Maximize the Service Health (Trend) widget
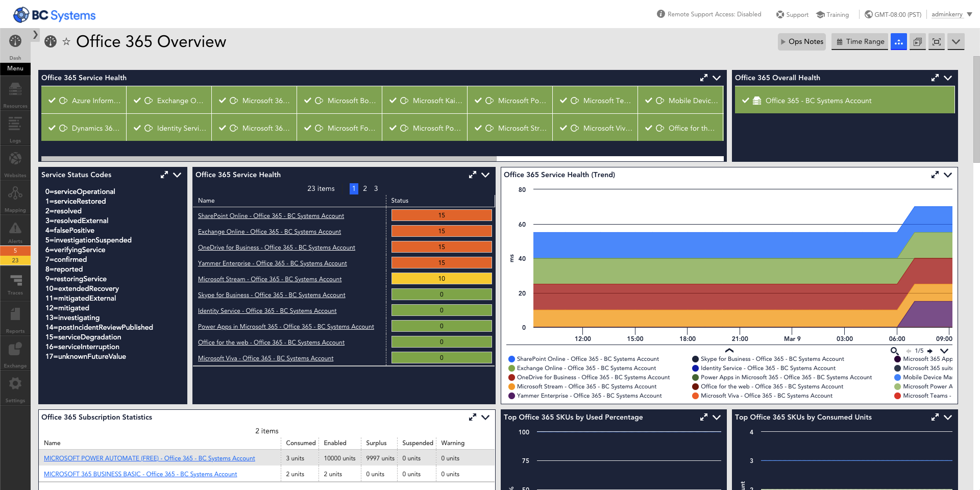Screen dimensions: 980x490 pos(935,175)
